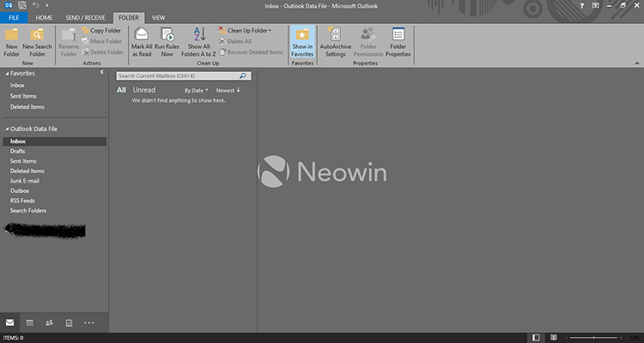Click the Help question mark icon
Viewport: 644px width, 343px height.
click(581, 6)
